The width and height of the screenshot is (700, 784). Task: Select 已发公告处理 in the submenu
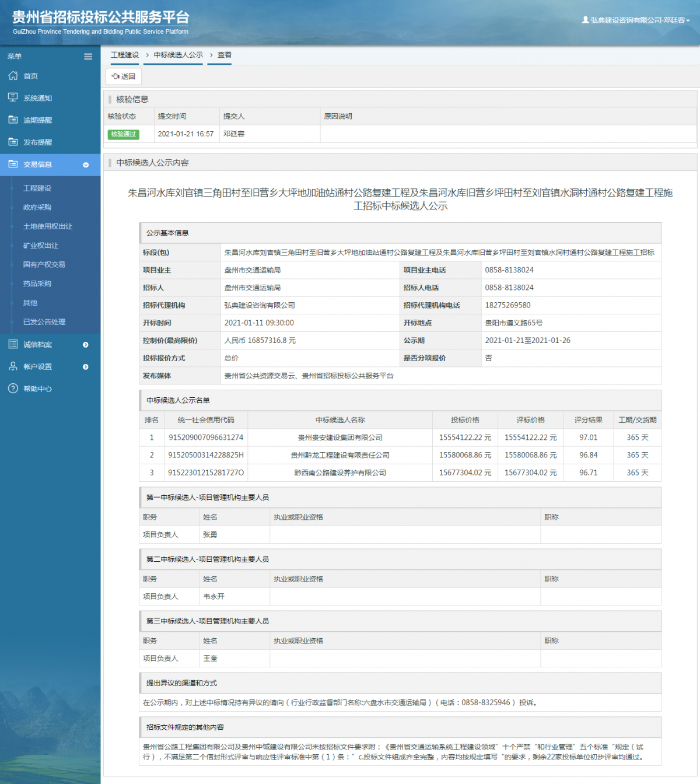(x=44, y=322)
